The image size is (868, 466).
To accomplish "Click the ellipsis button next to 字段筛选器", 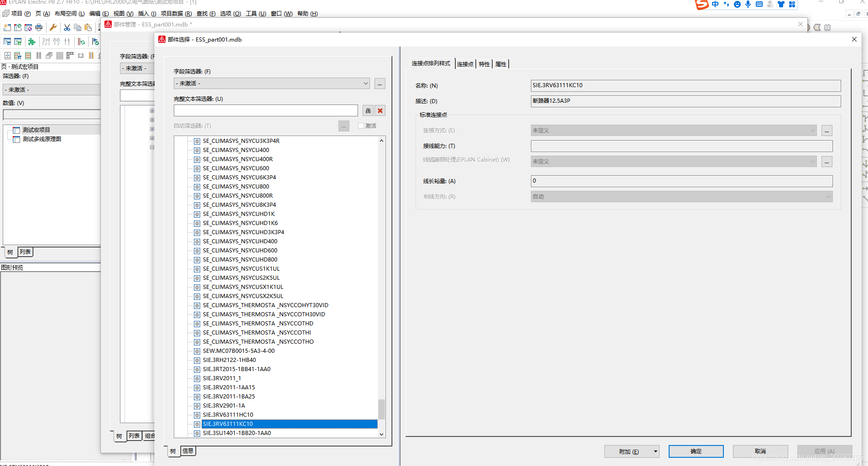I will tap(379, 84).
